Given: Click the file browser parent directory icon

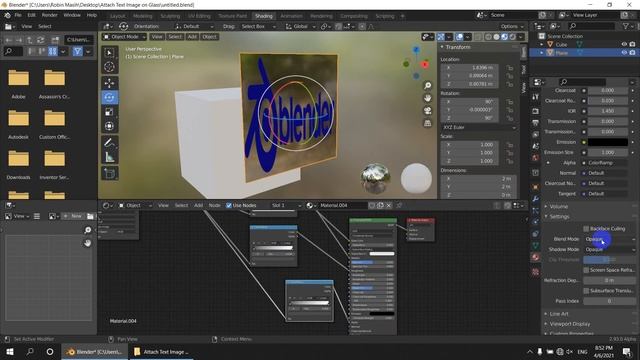Looking at the screenshot, I should pos(30,40).
